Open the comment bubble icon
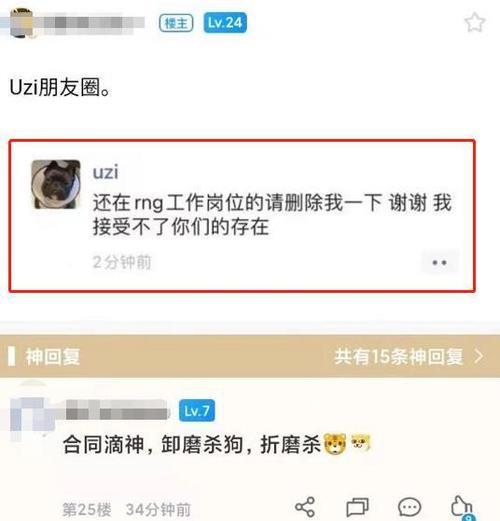Image resolution: width=500 pixels, height=521 pixels. [x=409, y=507]
